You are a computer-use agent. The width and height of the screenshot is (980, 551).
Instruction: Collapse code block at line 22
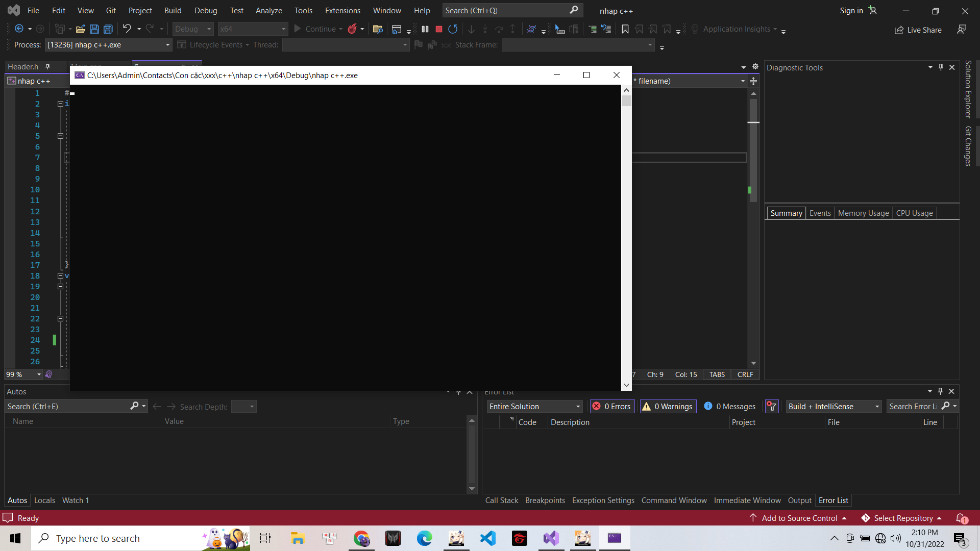(x=60, y=319)
